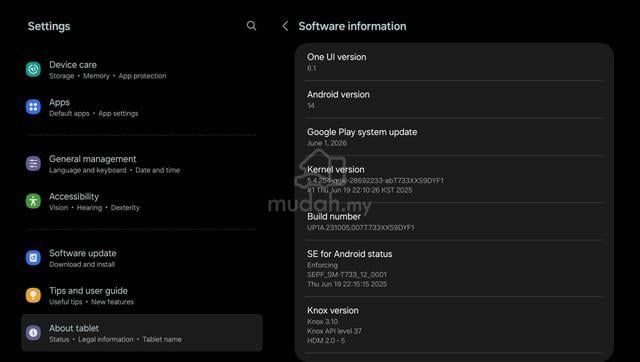The width and height of the screenshot is (640, 362).
Task: Open Apps default apps settings
Action: tap(142, 107)
